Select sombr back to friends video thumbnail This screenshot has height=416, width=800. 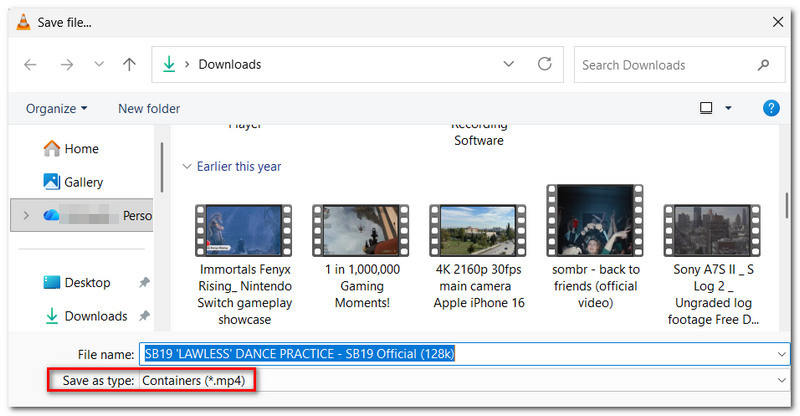pyautogui.click(x=595, y=221)
